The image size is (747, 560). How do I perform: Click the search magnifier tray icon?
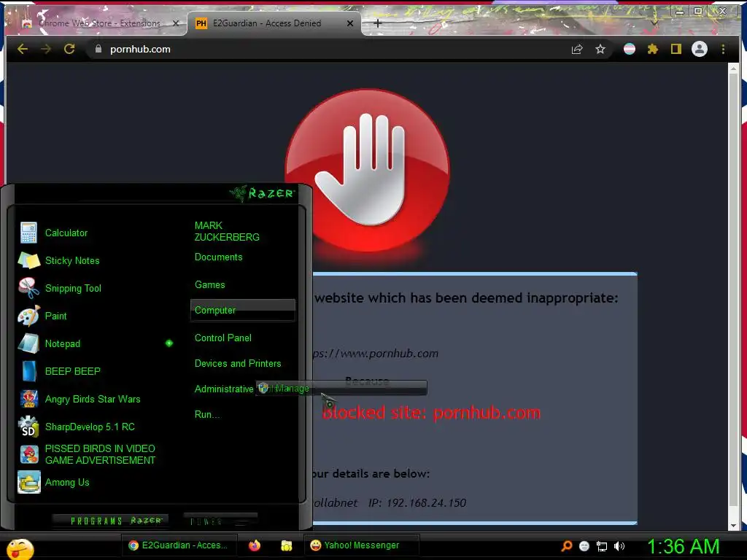pos(567,545)
